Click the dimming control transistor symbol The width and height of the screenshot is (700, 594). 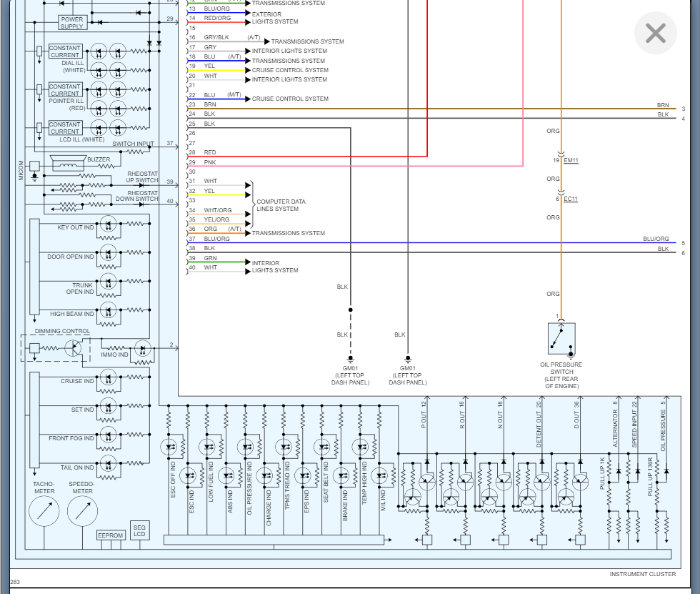click(73, 348)
